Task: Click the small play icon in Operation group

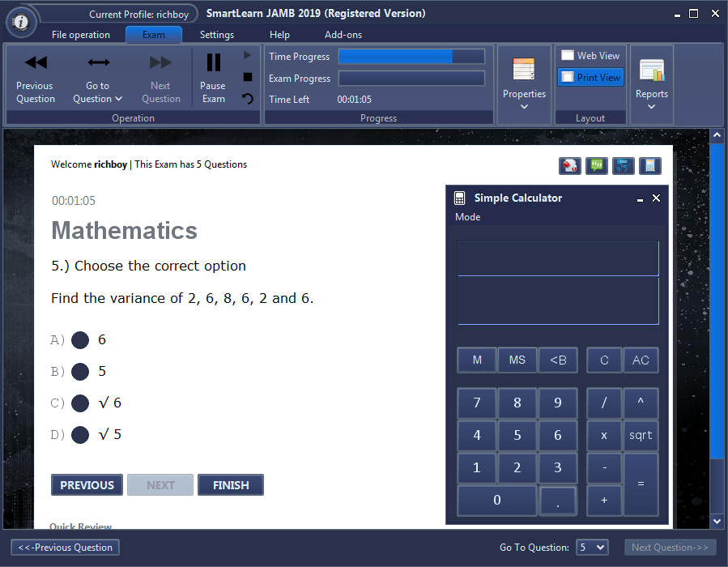Action: [248, 55]
